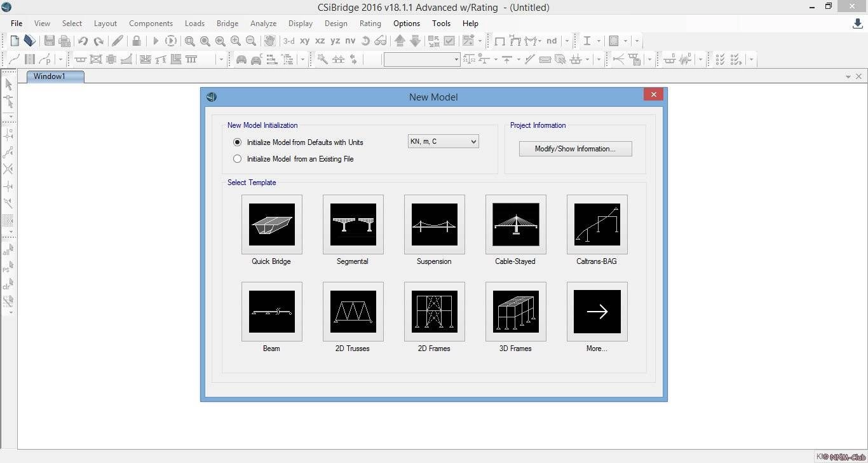868x463 pixels.
Task: Click the Save floppy disk icon
Action: click(x=49, y=41)
